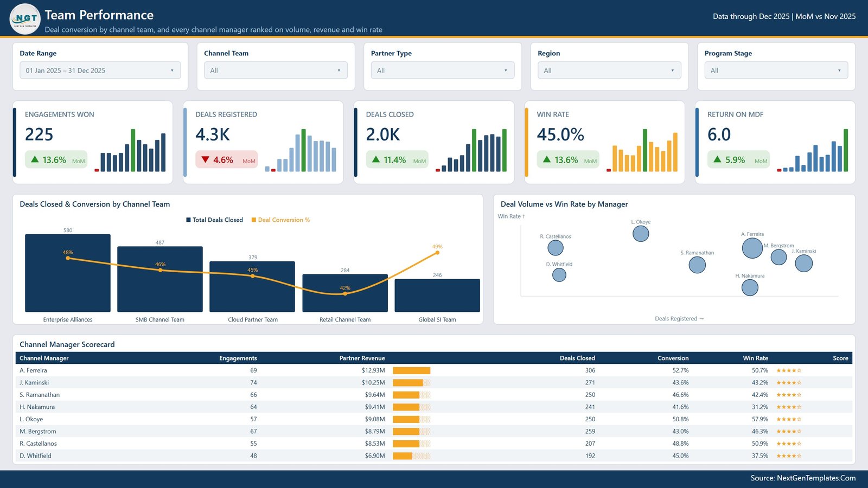The height and width of the screenshot is (488, 868).
Task: Click the 45.0% Win Rate value
Action: point(560,134)
